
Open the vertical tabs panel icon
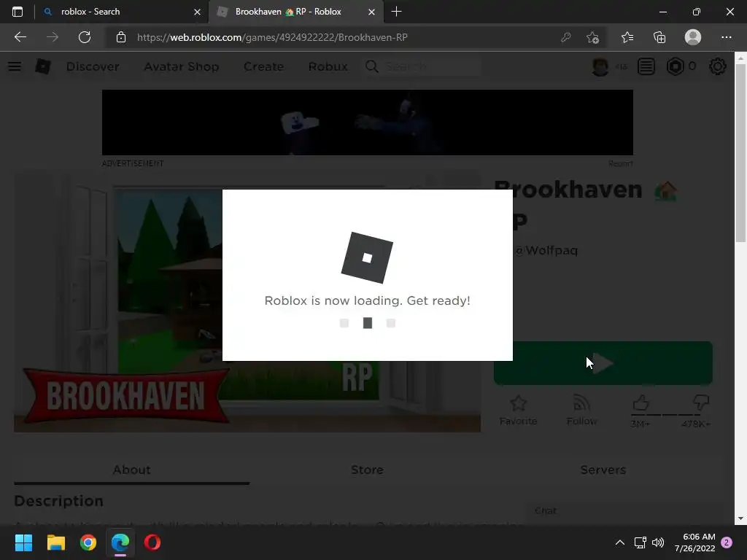pyautogui.click(x=18, y=12)
